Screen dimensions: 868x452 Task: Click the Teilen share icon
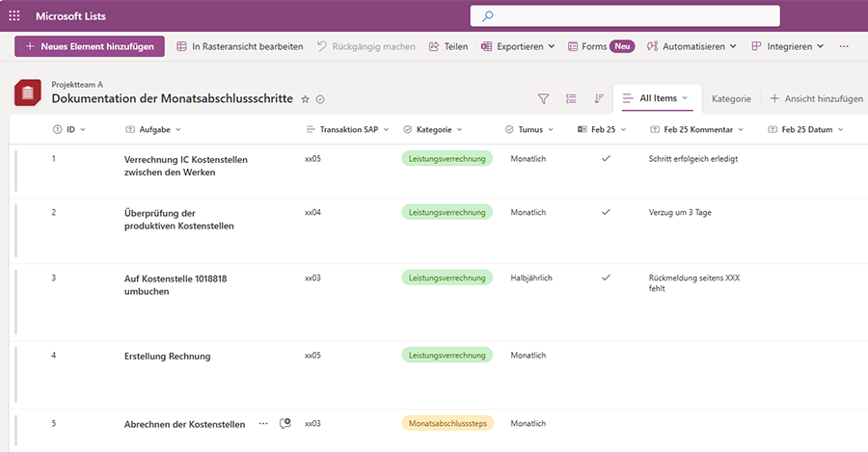point(434,46)
